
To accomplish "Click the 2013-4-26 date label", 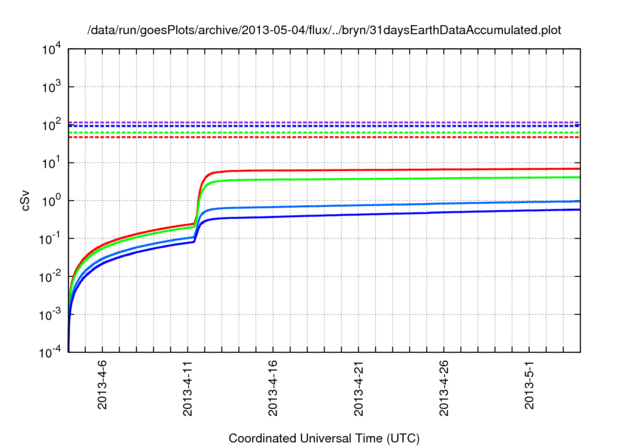I will [x=444, y=388].
